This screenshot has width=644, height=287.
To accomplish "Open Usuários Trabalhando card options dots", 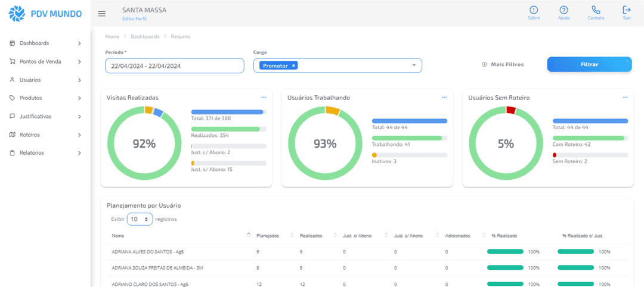I will [x=444, y=98].
